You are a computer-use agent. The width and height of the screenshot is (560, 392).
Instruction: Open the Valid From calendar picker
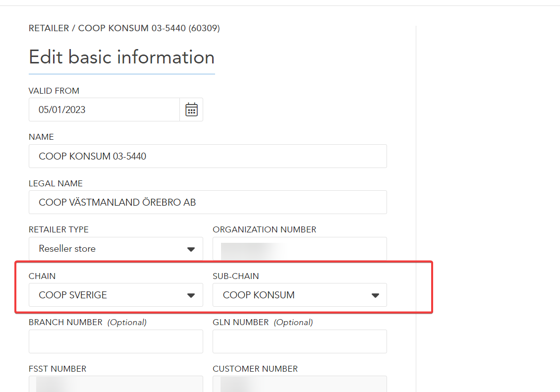click(191, 110)
